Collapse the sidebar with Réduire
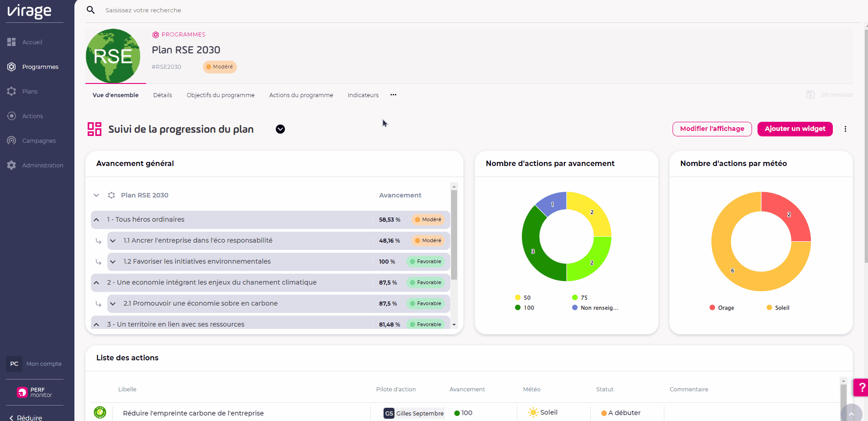 (26, 417)
